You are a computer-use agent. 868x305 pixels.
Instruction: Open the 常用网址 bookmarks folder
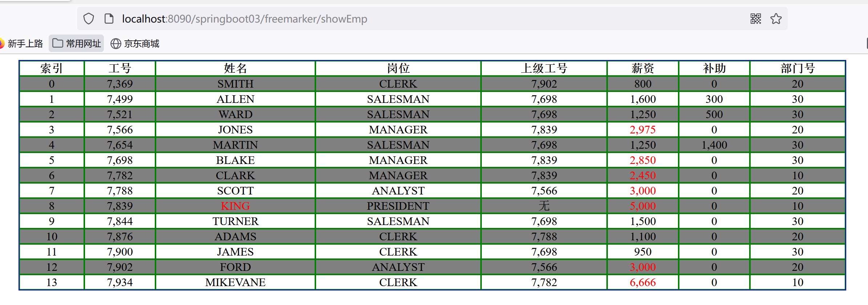click(x=77, y=44)
